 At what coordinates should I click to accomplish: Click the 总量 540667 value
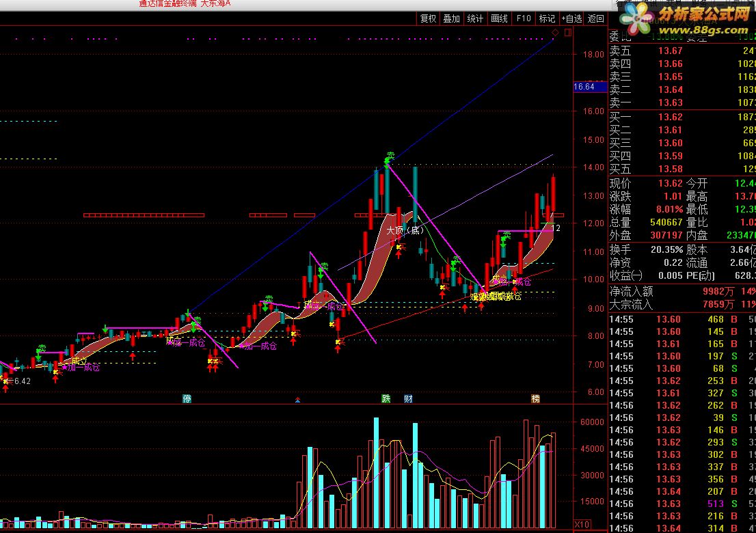(666, 223)
